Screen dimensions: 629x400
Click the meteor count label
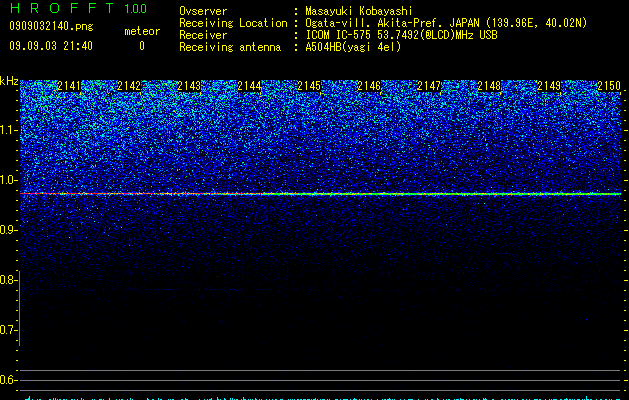pos(142,31)
